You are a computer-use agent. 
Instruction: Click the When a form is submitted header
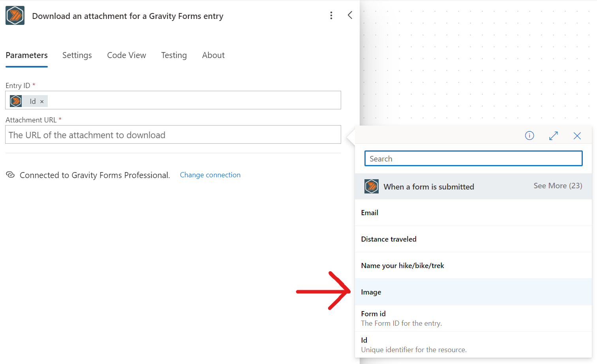tap(473, 186)
